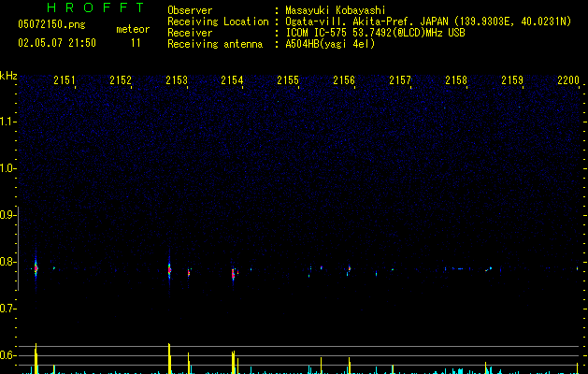Click the yellow power spike just before 2153
The width and height of the screenshot is (588, 374).
pos(169,358)
